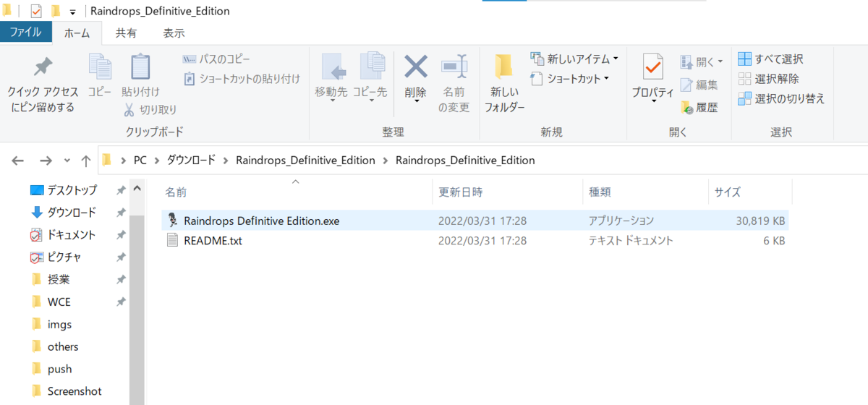Click the プロパティ checkmark icon

click(x=652, y=67)
